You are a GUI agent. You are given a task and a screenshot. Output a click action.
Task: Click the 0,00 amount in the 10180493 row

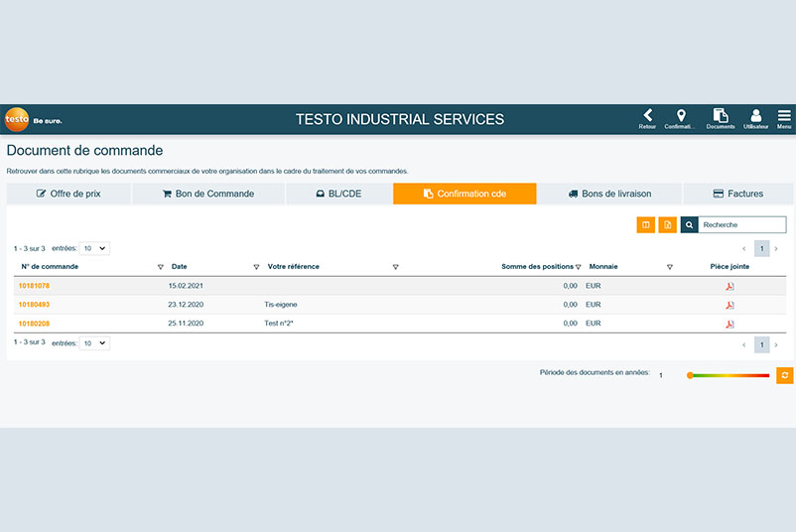point(570,305)
